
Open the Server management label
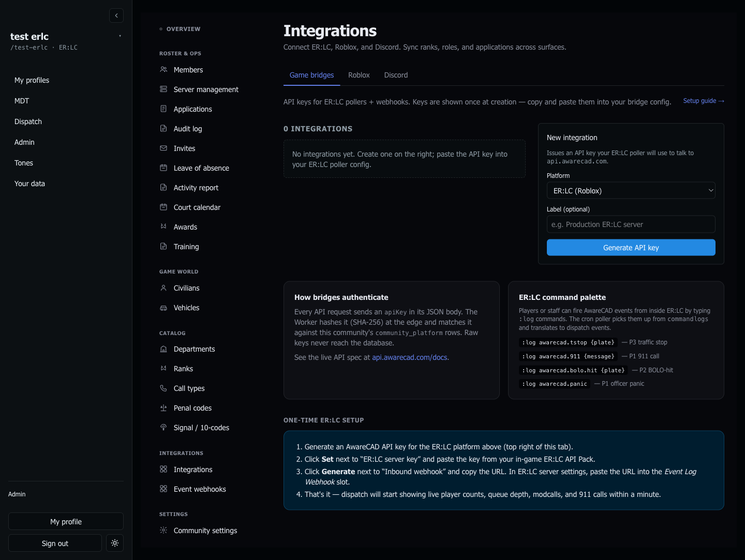pyautogui.click(x=206, y=89)
